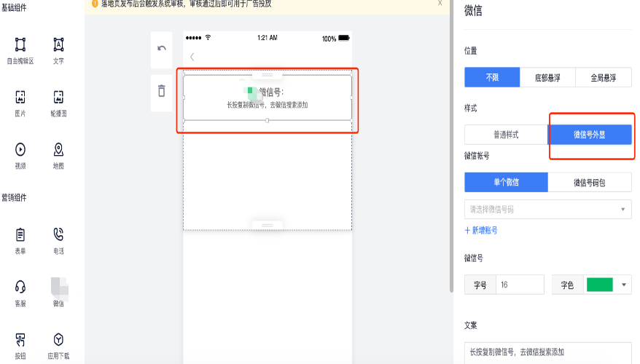Add the 视频 video component
This screenshot has width=640, height=364.
[20, 149]
